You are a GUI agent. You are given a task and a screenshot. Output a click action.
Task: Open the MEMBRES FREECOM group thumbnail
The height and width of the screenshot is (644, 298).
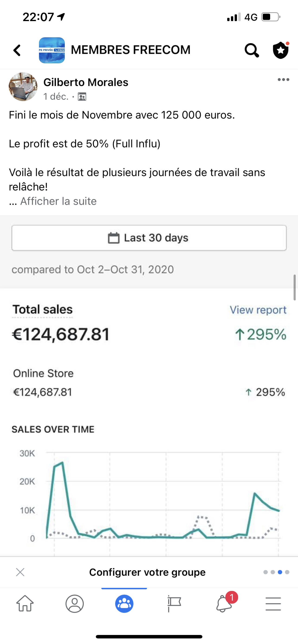coord(52,50)
